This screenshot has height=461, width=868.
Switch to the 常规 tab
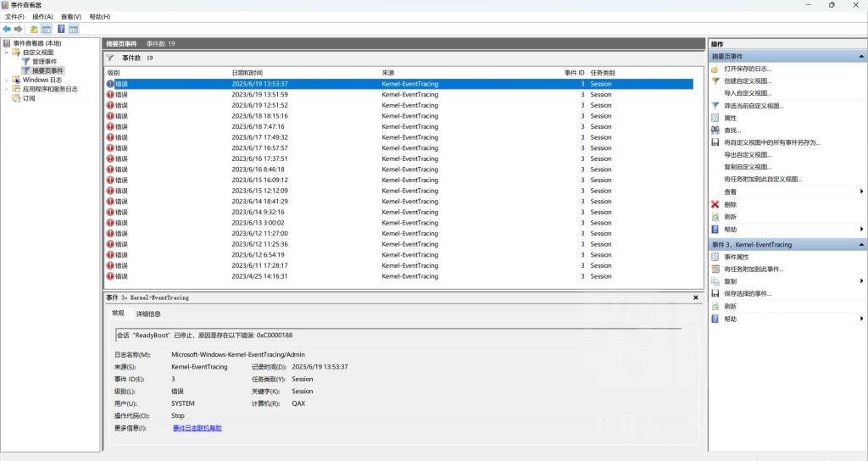pos(118,314)
